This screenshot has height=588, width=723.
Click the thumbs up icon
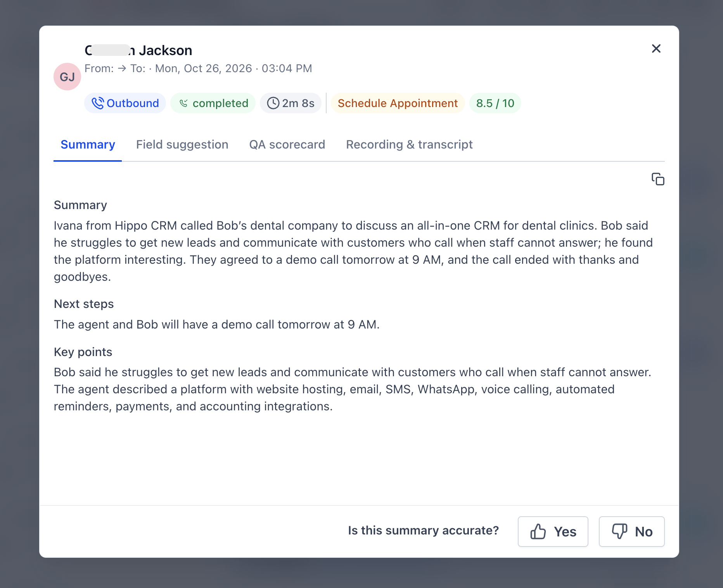click(538, 531)
